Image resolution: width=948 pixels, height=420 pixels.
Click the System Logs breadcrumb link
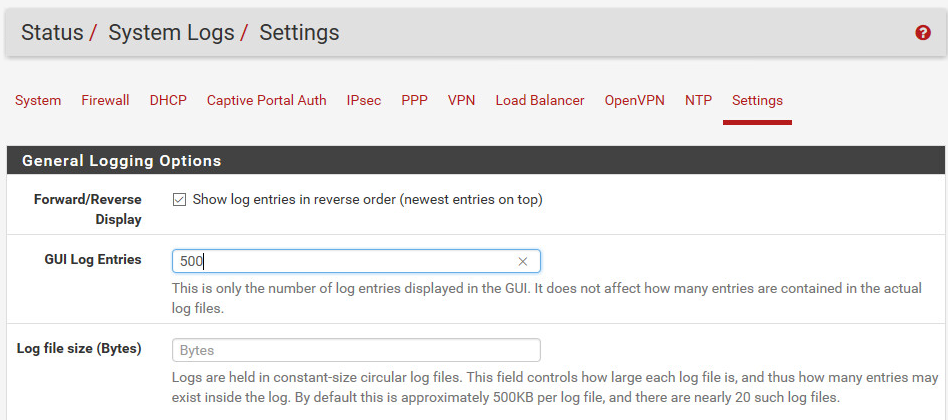tap(171, 33)
